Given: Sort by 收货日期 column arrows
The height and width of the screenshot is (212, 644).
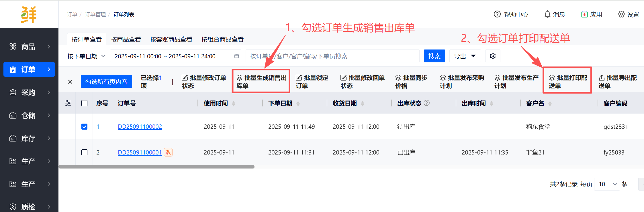Looking at the screenshot, I should point(363,104).
